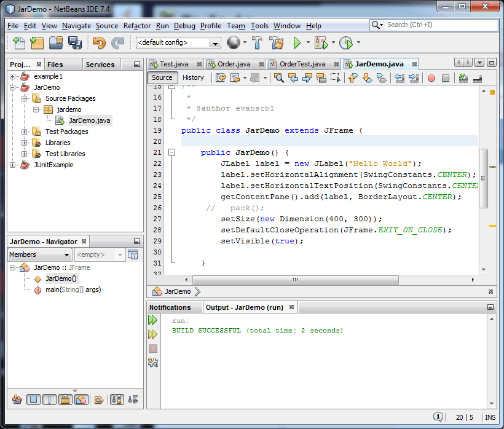This screenshot has height=429, width=504.
Task: Expand the JUnitExample project node
Action: point(12,165)
